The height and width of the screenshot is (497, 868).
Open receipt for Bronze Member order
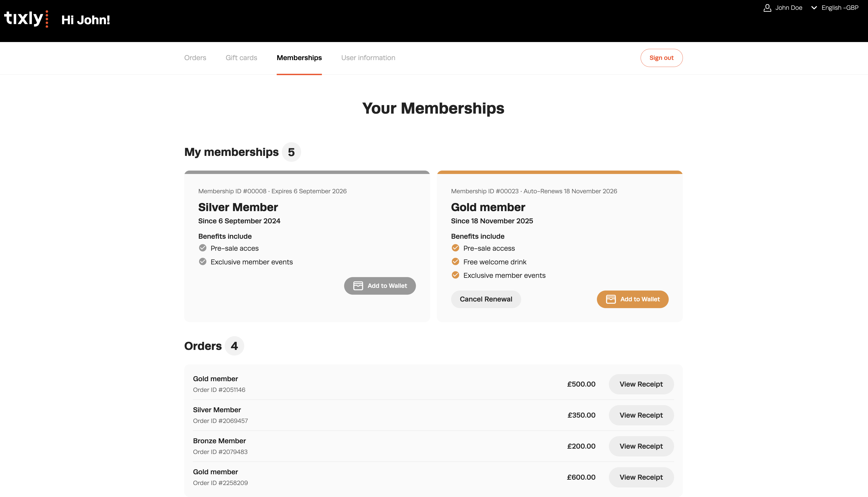click(x=641, y=446)
